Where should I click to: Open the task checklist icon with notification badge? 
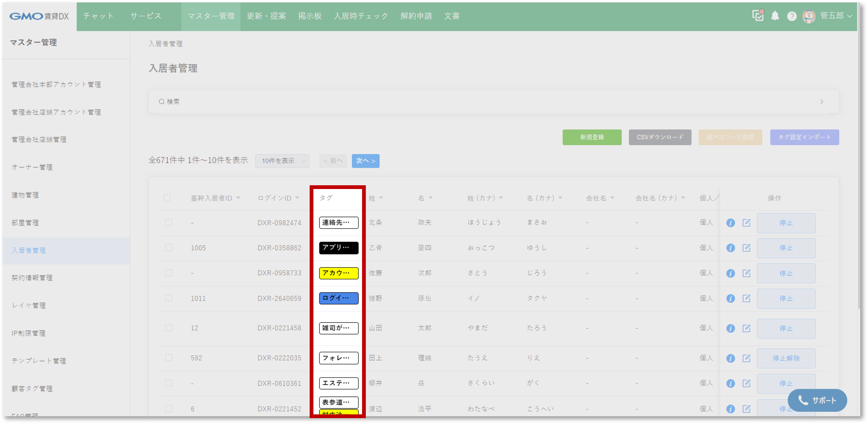758,16
